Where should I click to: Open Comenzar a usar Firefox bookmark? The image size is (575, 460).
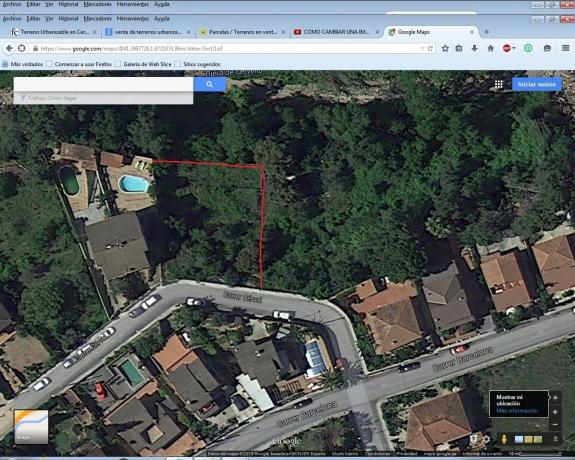79,64
